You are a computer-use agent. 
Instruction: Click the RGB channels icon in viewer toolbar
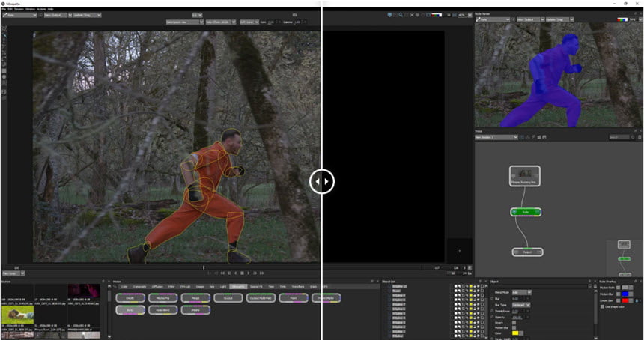[x=437, y=15]
